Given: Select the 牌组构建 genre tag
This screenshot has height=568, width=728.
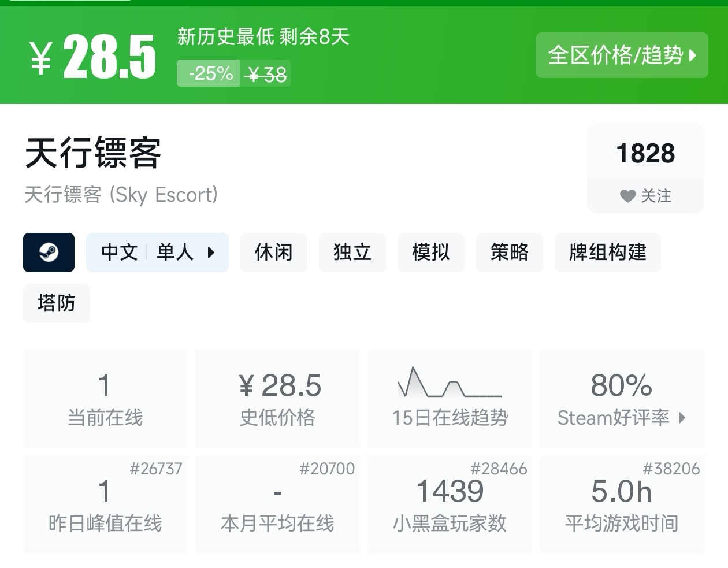Looking at the screenshot, I should point(608,253).
